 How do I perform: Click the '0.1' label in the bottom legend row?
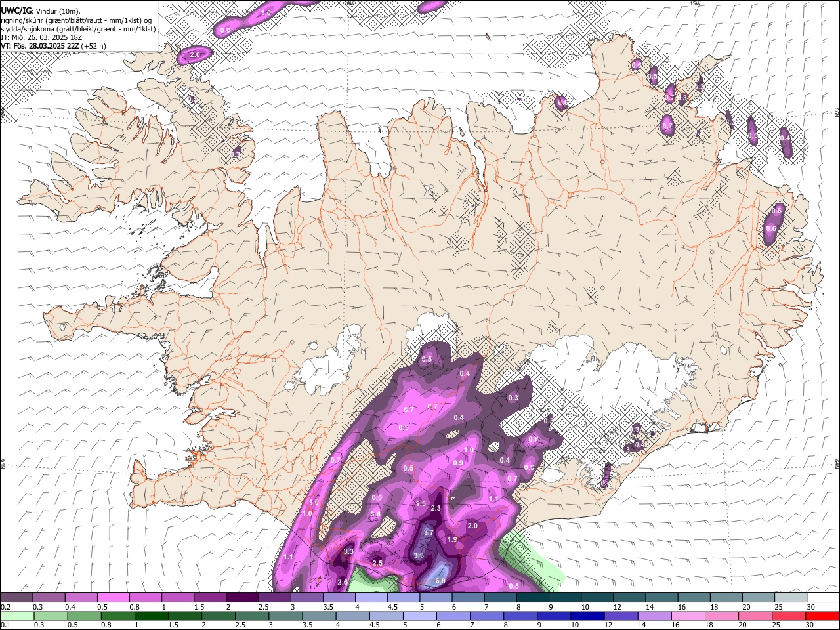[x=5, y=625]
